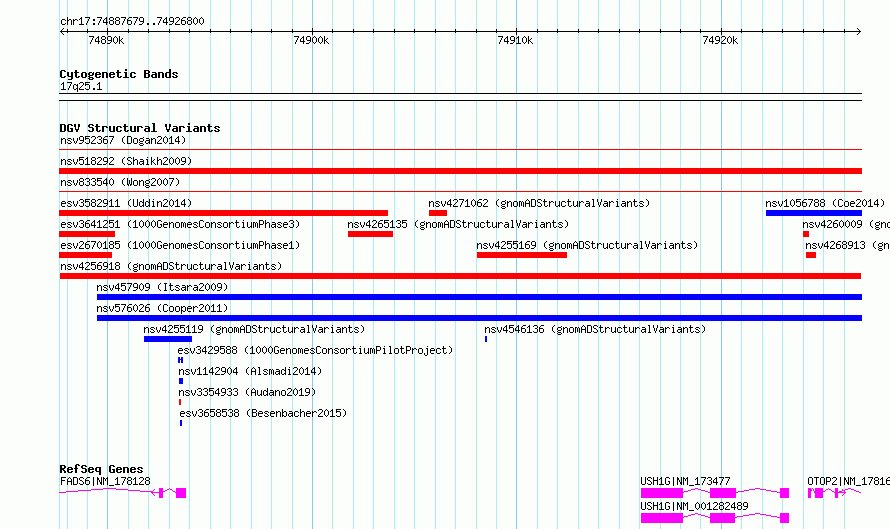Select the nsv457909 (Itsara2009) blue bar
Viewport: 890px width, 529px height.
(479, 297)
